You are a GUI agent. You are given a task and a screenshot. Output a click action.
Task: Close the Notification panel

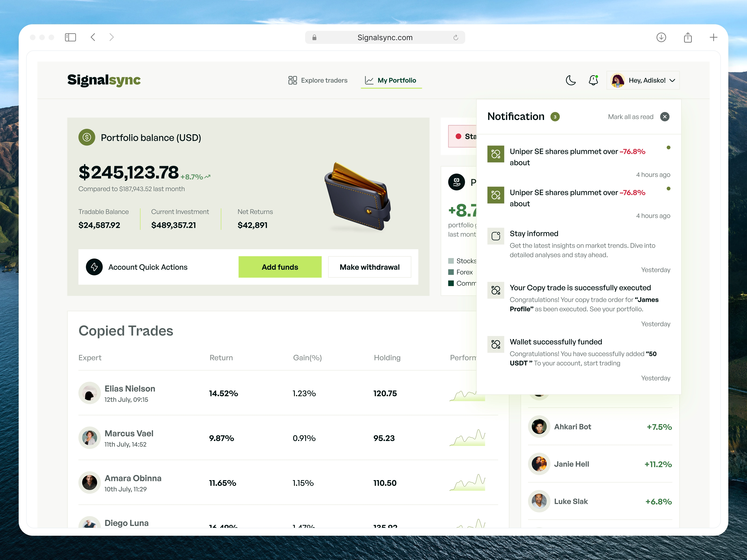[665, 117]
